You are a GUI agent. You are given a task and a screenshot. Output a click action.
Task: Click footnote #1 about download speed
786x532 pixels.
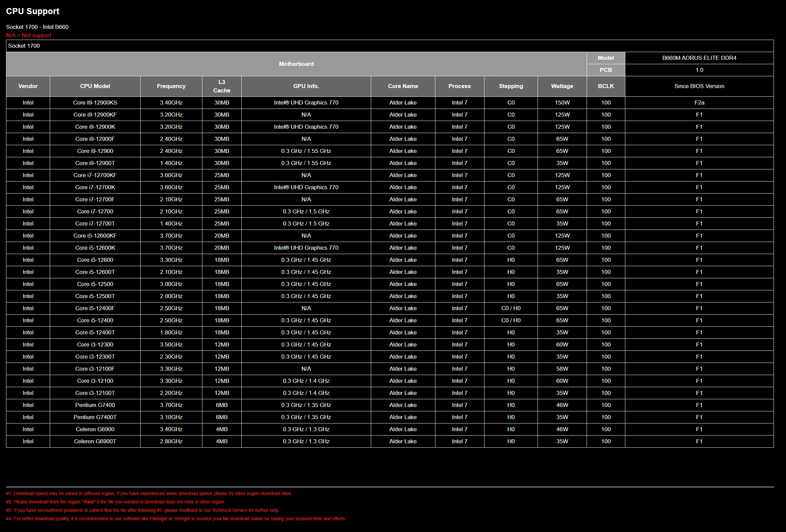tap(149, 493)
